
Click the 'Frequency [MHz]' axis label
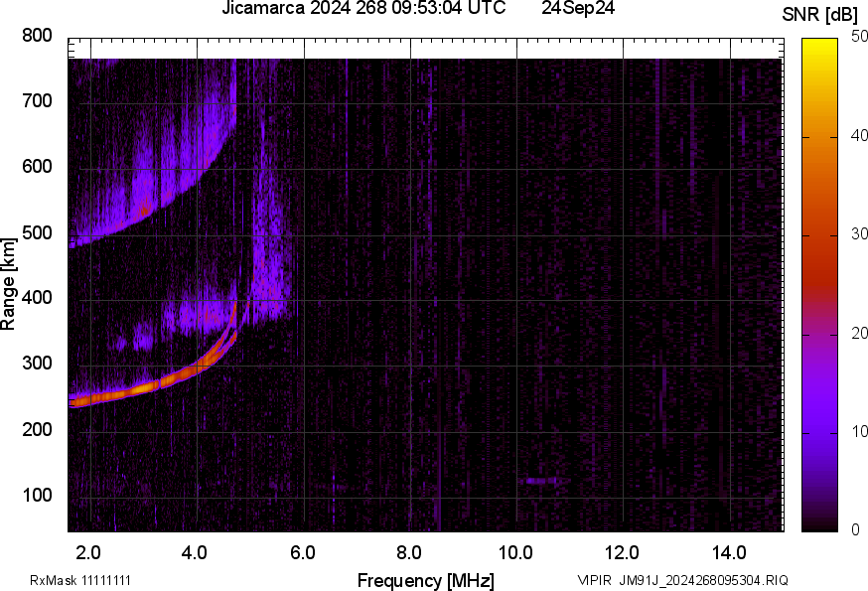[426, 580]
